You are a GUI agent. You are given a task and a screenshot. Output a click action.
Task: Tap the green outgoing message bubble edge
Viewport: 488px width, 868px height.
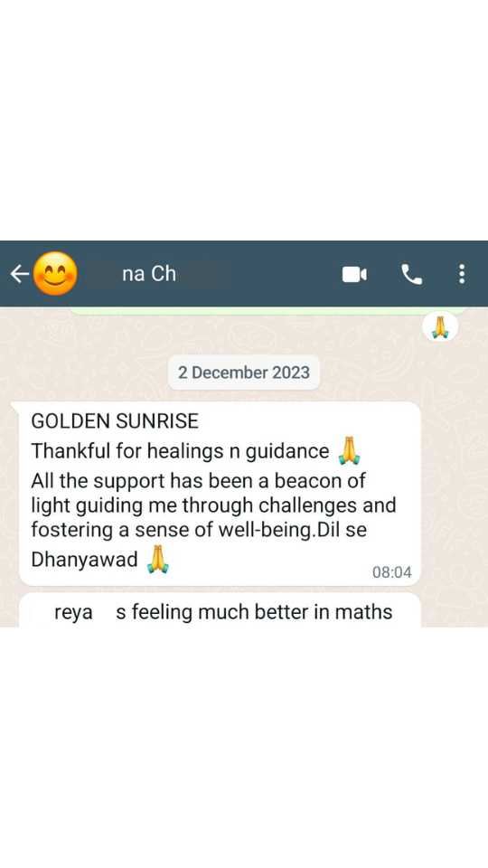point(270,310)
